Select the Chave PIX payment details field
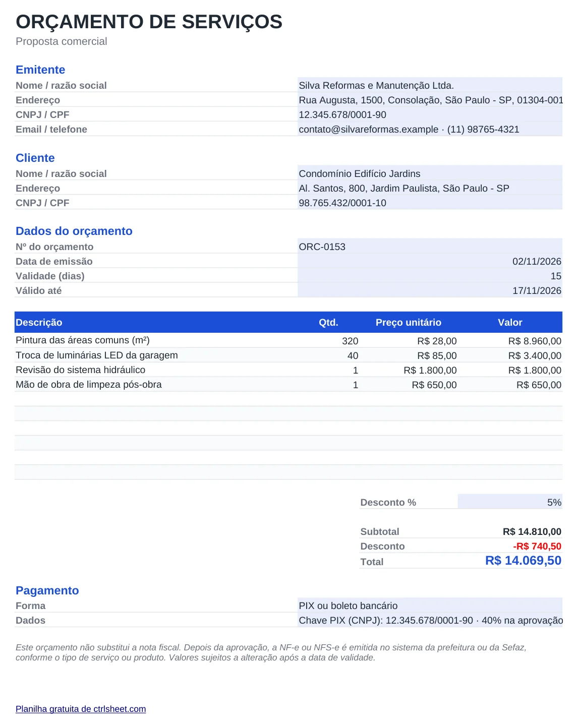This screenshot has height=728, width=577. (x=430, y=620)
